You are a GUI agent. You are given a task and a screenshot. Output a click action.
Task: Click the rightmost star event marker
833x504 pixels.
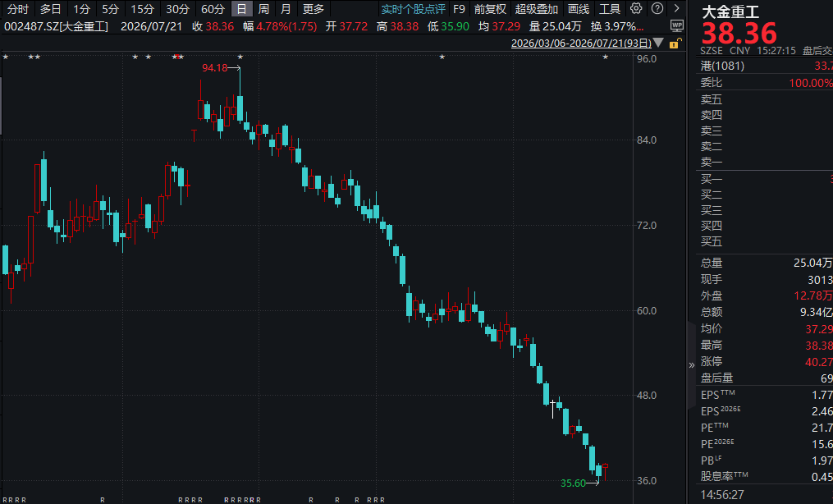(605, 57)
